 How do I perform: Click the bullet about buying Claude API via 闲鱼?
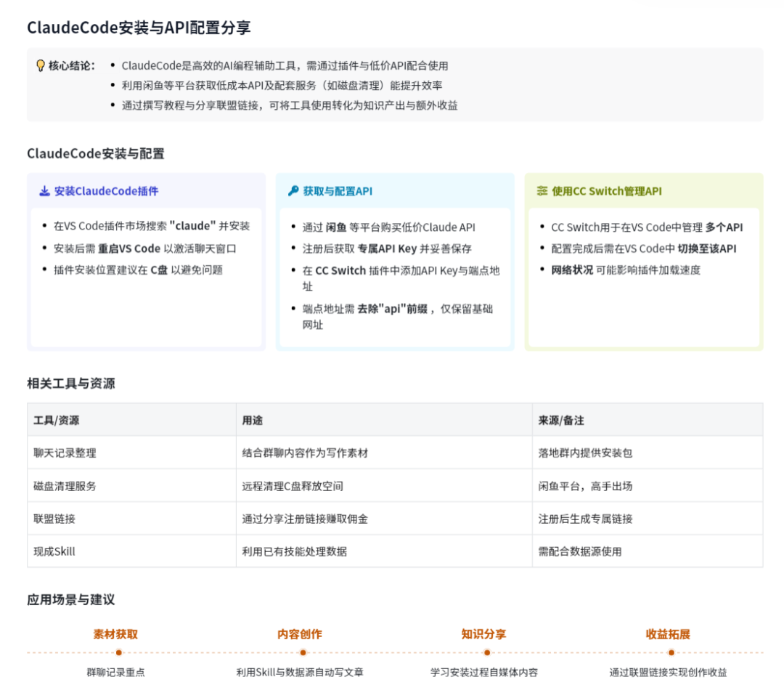(388, 227)
